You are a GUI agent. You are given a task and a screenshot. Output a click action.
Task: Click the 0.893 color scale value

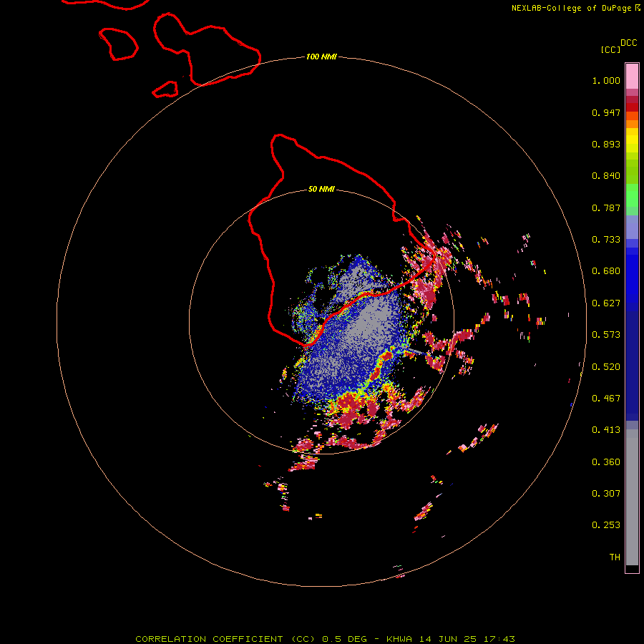click(606, 144)
